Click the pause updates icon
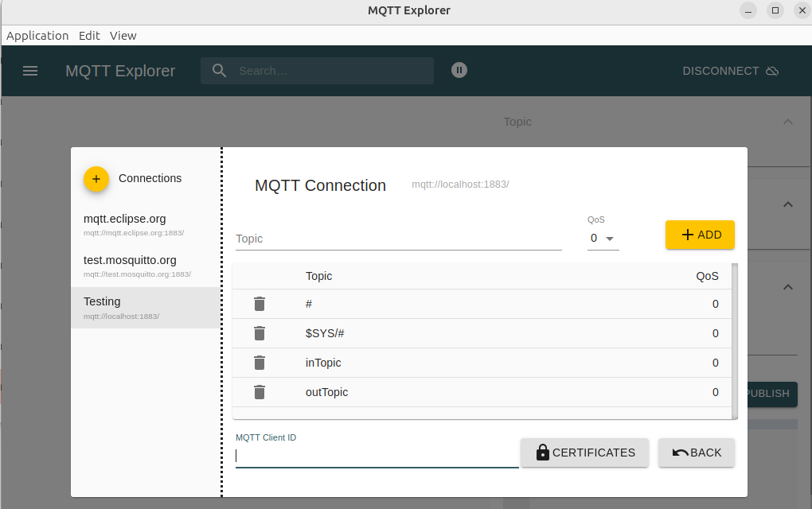The image size is (812, 509). [x=459, y=70]
